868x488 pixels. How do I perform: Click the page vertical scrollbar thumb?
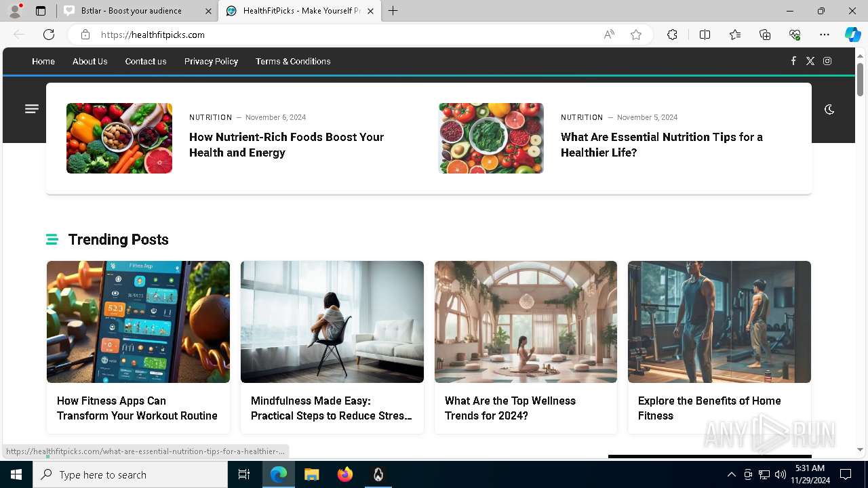(x=860, y=79)
